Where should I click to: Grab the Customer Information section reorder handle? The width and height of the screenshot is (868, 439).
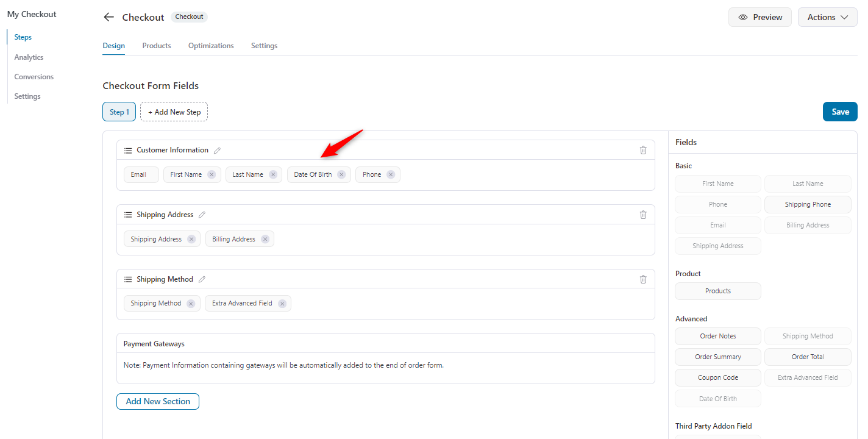click(128, 150)
